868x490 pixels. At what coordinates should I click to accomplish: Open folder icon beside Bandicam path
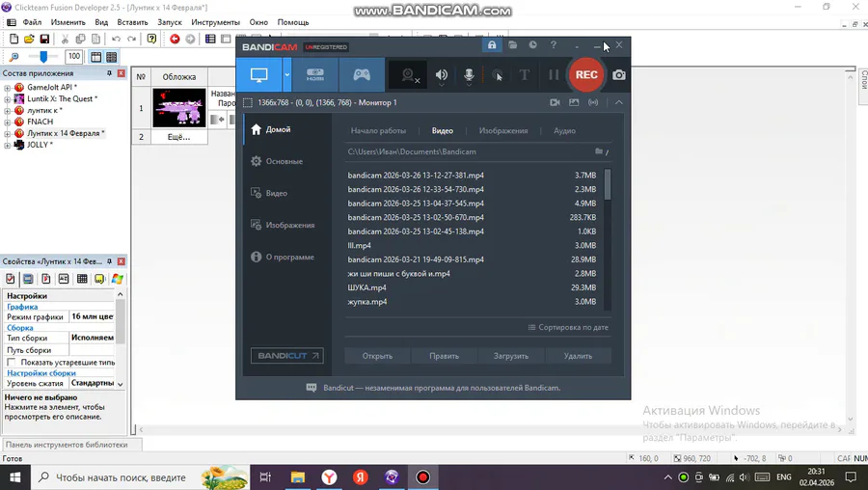[599, 151]
